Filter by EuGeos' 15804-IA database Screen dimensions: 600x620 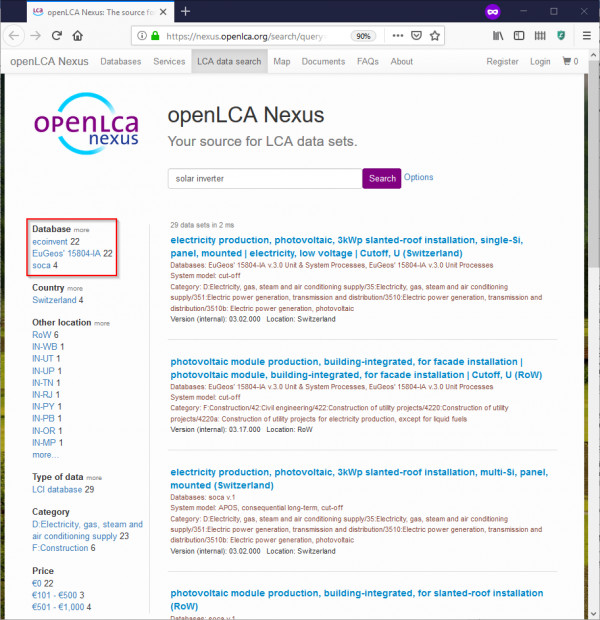click(x=66, y=253)
